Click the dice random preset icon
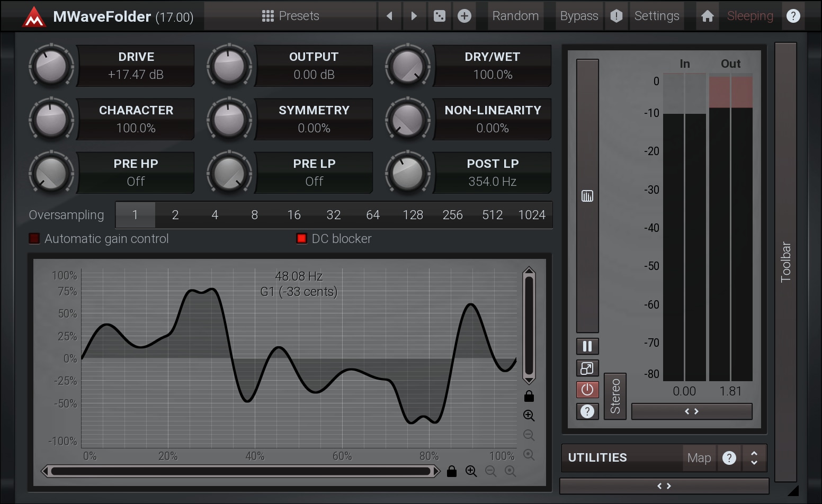This screenshot has width=822, height=504. tap(440, 16)
